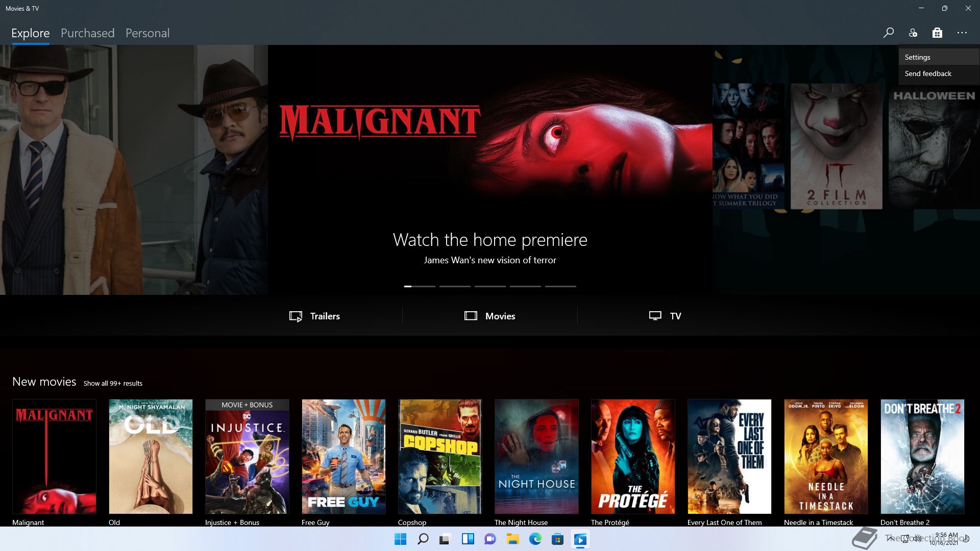Screen dimensions: 980x551
Task: Launch Microsoft Edge from taskbar
Action: pyautogui.click(x=535, y=539)
